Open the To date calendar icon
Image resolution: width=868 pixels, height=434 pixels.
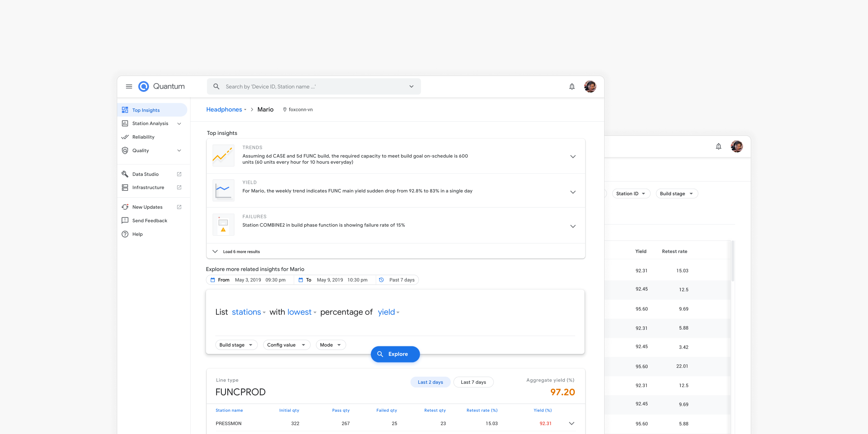point(301,280)
